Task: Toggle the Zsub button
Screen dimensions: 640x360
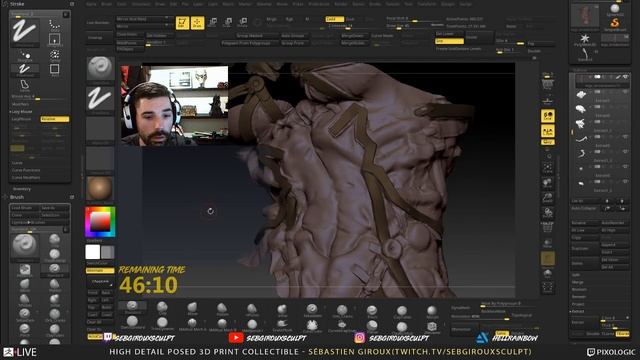Action: click(x=350, y=19)
